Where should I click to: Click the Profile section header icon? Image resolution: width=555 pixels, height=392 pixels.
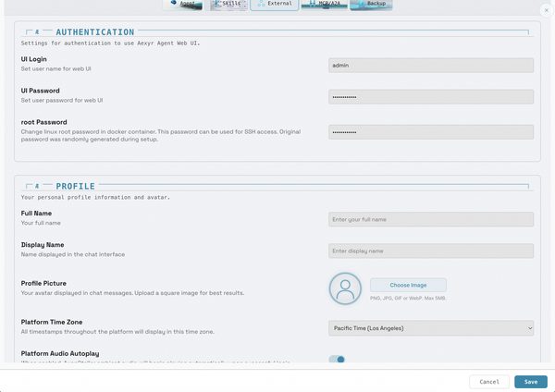pyautogui.click(x=37, y=186)
